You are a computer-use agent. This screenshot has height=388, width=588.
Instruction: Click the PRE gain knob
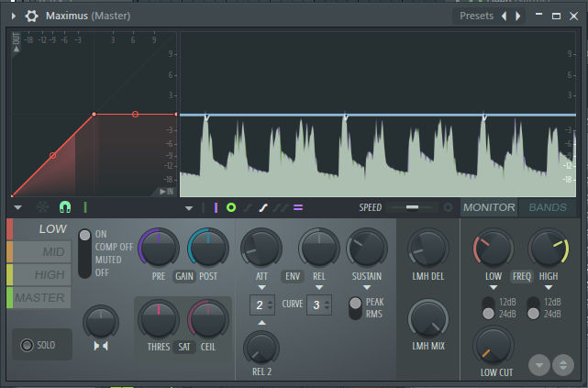pyautogui.click(x=159, y=248)
